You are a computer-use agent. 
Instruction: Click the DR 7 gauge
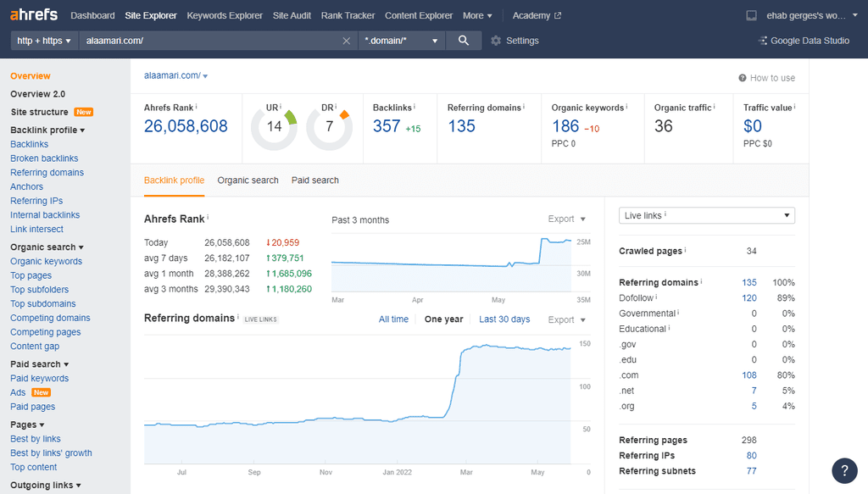(x=330, y=127)
